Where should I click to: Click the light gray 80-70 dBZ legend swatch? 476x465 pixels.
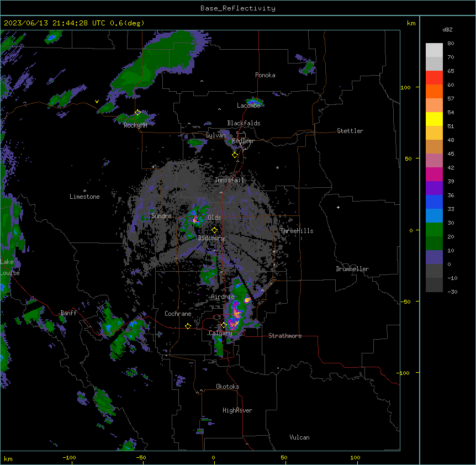pyautogui.click(x=434, y=50)
